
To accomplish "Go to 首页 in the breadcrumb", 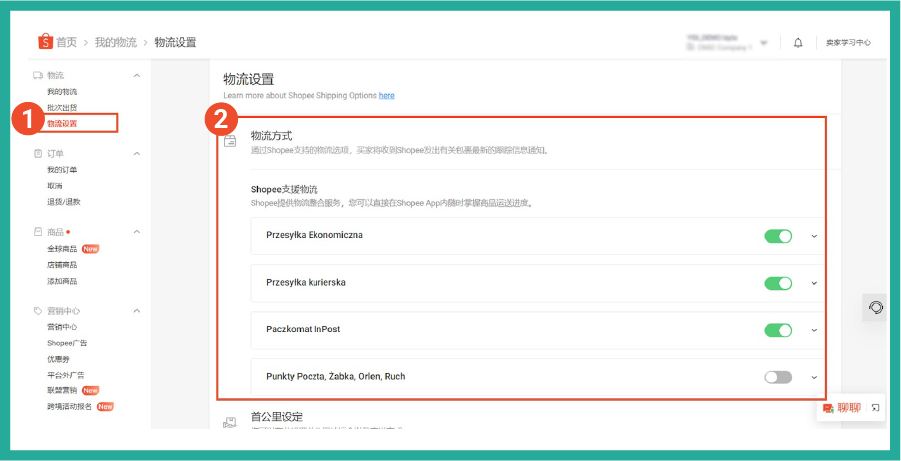I will 66,43.
